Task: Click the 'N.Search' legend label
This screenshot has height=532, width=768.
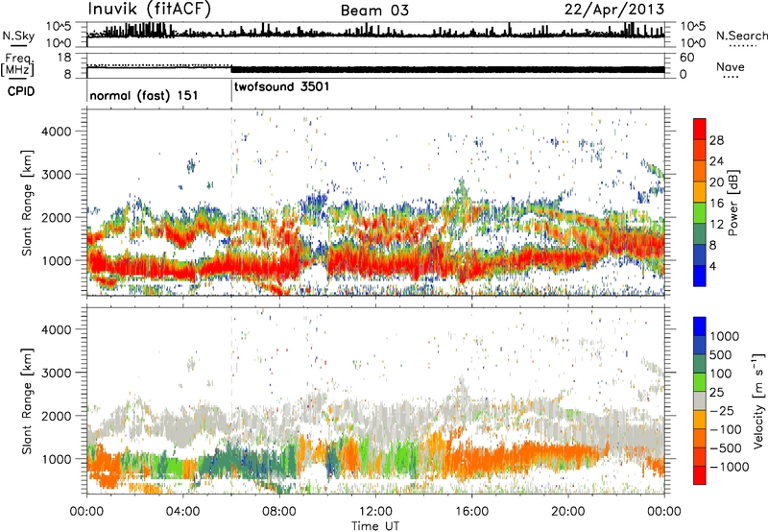Action: [x=741, y=36]
